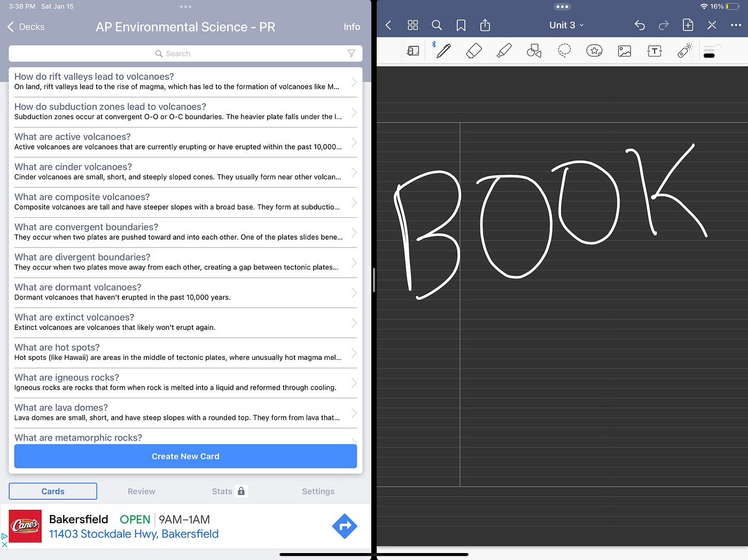The image size is (748, 560).
Task: Switch to the Review tab
Action: (x=141, y=491)
